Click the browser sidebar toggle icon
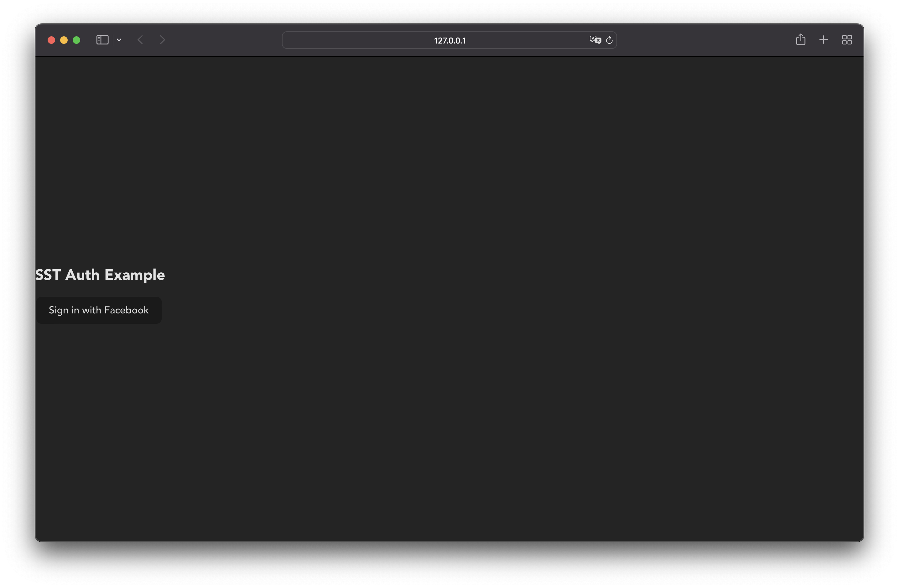The width and height of the screenshot is (899, 588). [102, 39]
